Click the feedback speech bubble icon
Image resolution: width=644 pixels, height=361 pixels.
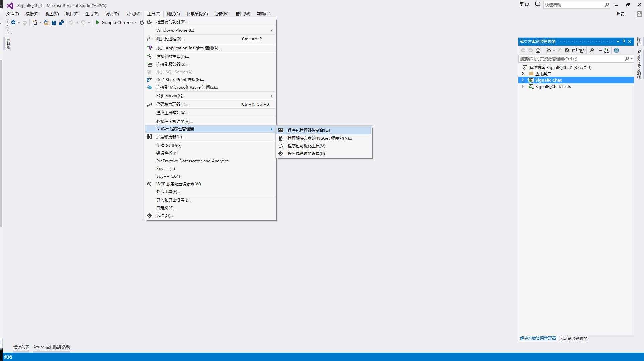(x=538, y=4)
